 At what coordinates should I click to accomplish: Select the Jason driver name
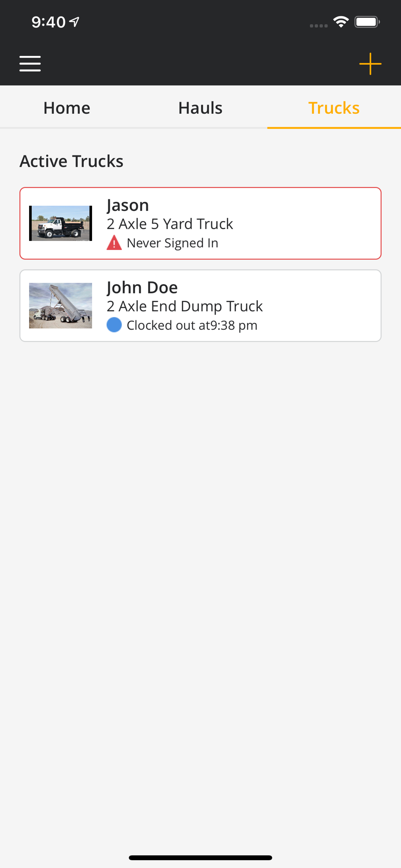(128, 205)
